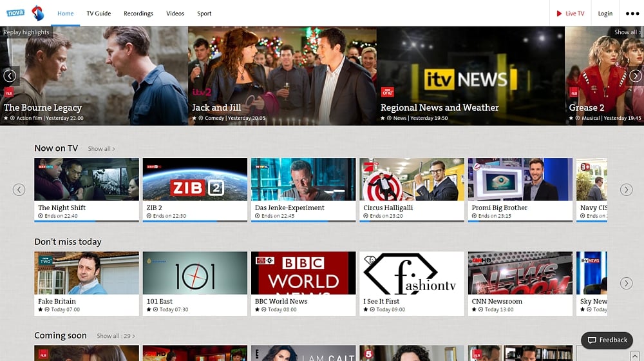This screenshot has width=644, height=361.
Task: Open Regional News and Weather highlight
Action: click(x=471, y=76)
